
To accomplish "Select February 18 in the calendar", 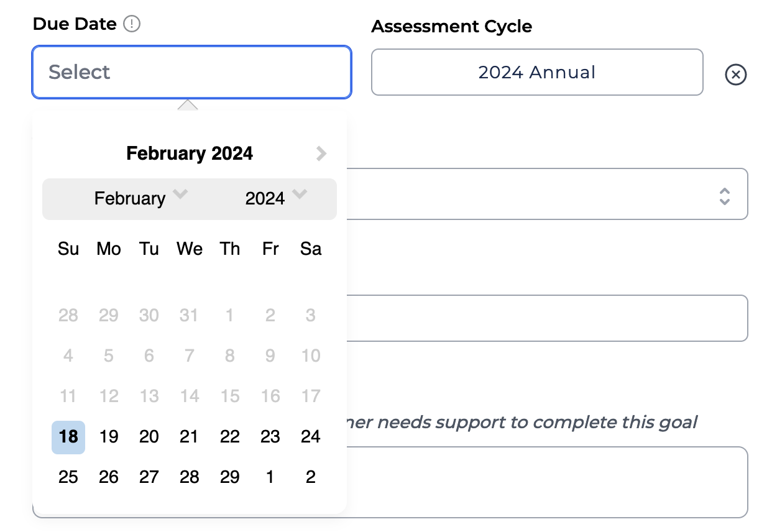I will [68, 437].
